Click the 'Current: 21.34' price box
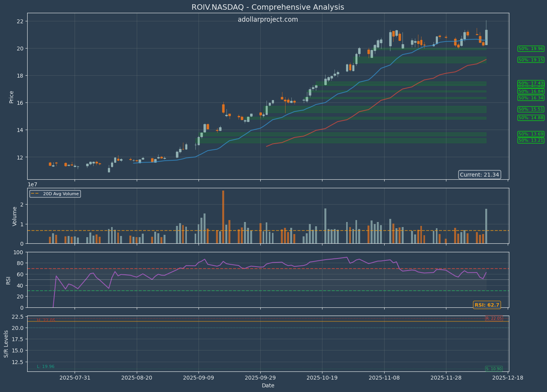 click(479, 175)
